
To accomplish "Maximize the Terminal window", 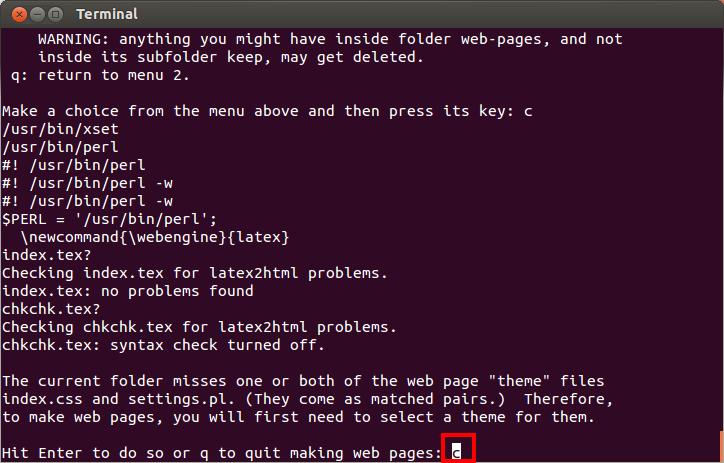I will [x=53, y=14].
